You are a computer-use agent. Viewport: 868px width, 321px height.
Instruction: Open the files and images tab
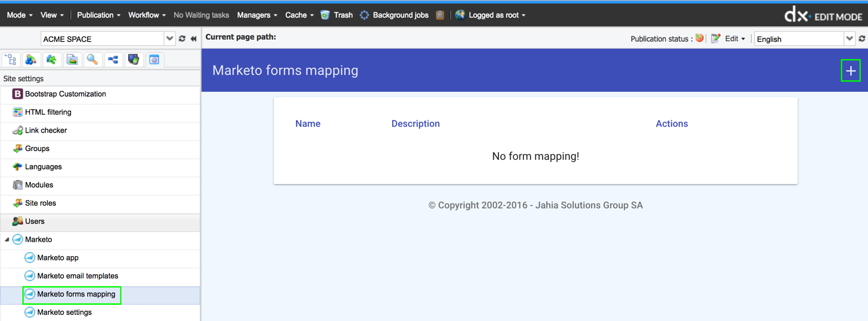click(72, 59)
